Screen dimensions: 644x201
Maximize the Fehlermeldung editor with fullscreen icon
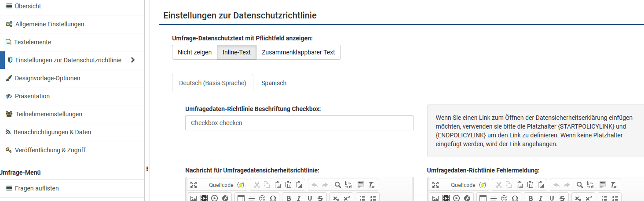pos(435,185)
